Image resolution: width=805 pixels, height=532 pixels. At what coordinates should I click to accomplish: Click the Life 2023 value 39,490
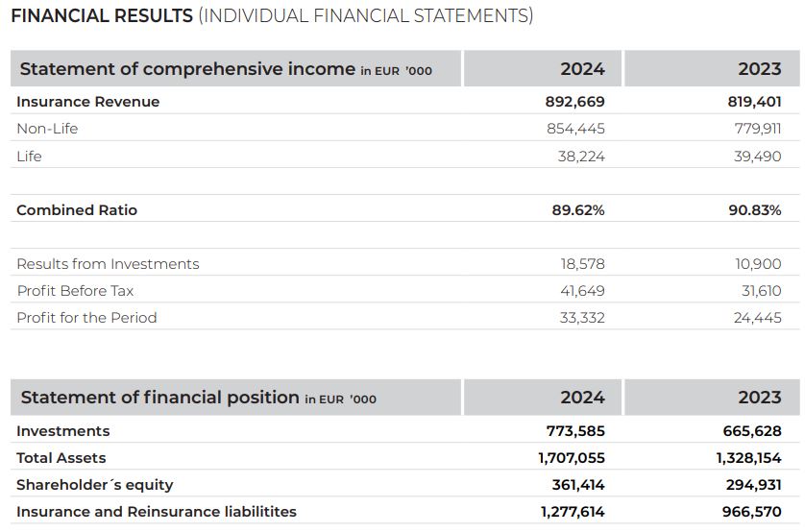coord(757,156)
